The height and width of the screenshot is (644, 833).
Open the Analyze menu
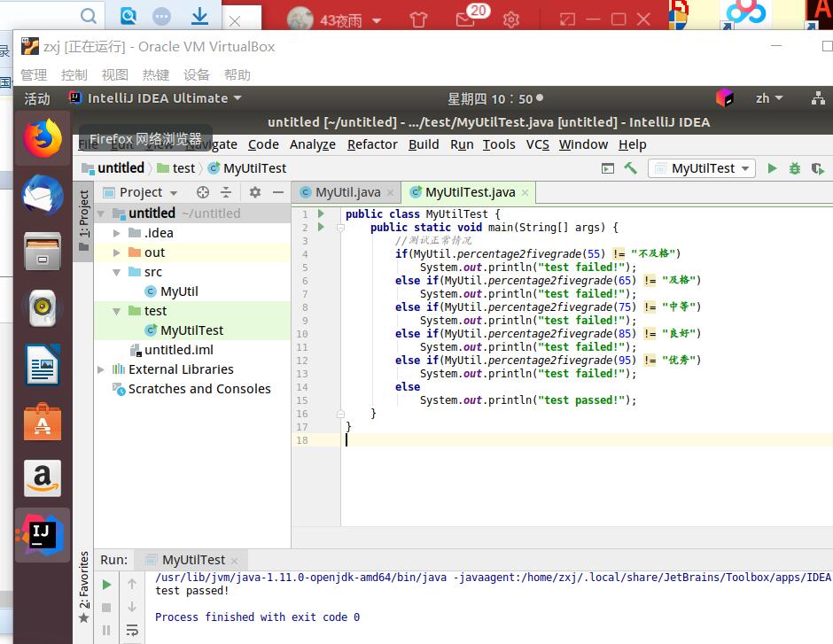(x=312, y=144)
